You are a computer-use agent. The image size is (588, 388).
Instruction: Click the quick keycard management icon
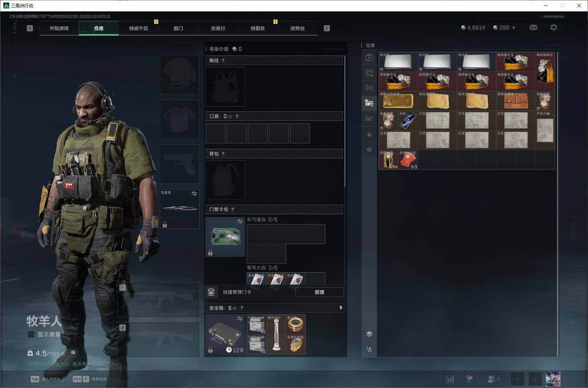[x=211, y=292]
